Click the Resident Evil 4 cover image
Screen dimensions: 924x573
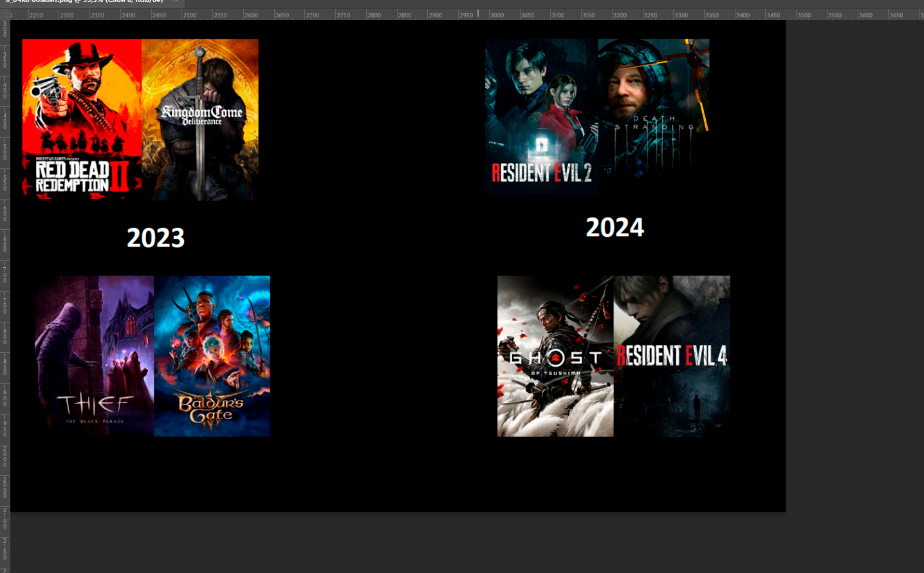(x=672, y=356)
